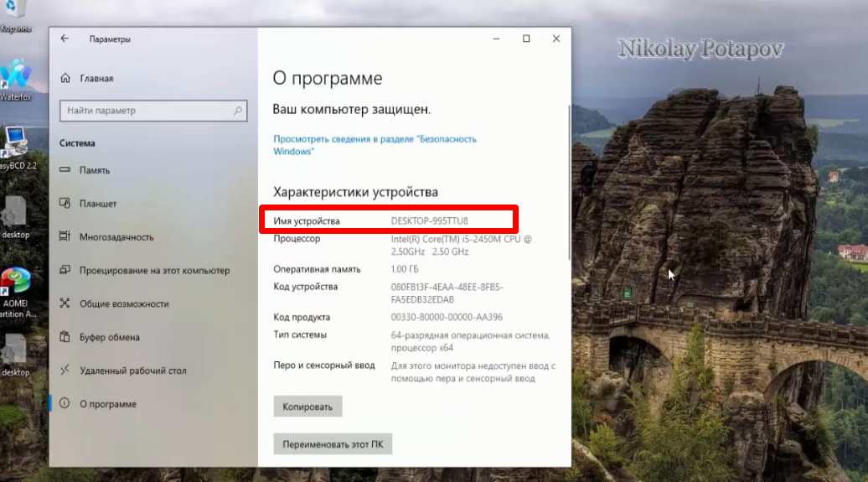Open Waterfox desktop shortcut
The height and width of the screenshot is (482, 868).
[15, 80]
